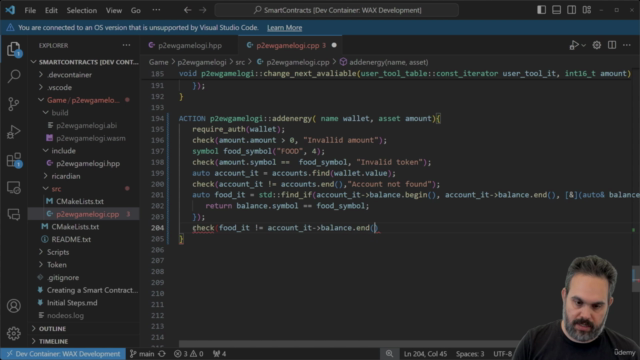Click the SmartContracts command center search box
The height and width of the screenshot is (360, 640).
[x=337, y=10]
